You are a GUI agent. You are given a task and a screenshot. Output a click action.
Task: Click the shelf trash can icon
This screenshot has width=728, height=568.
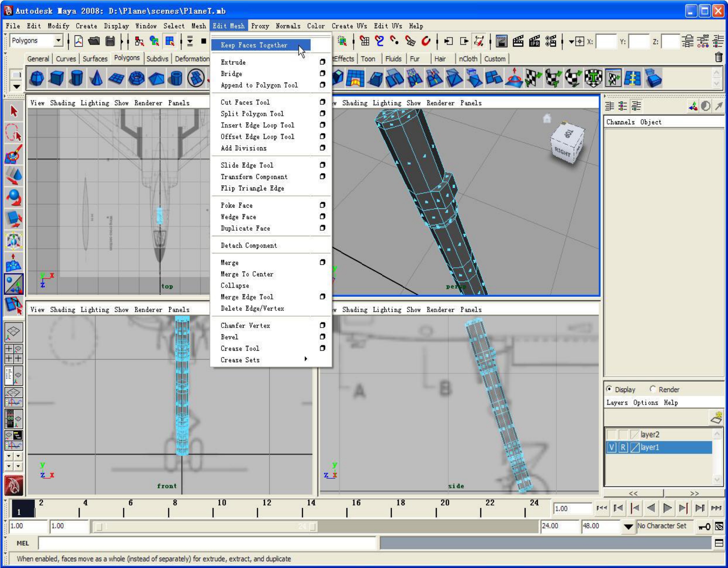[x=719, y=57]
